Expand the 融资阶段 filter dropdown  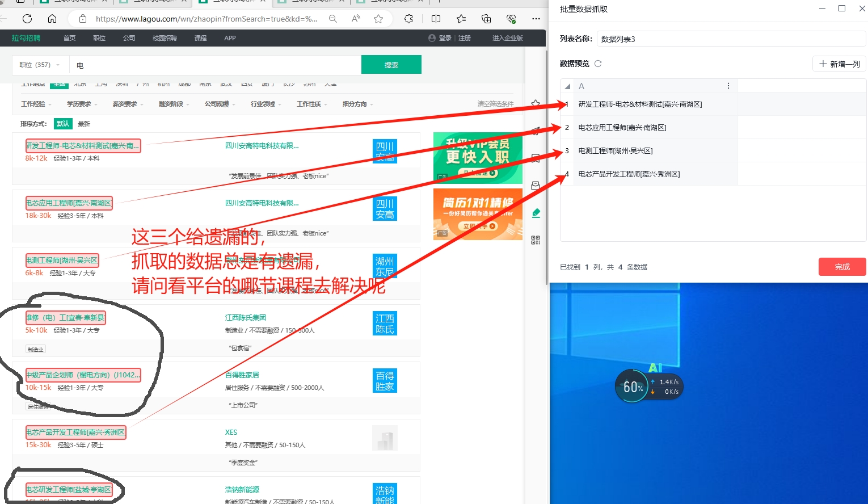point(174,104)
